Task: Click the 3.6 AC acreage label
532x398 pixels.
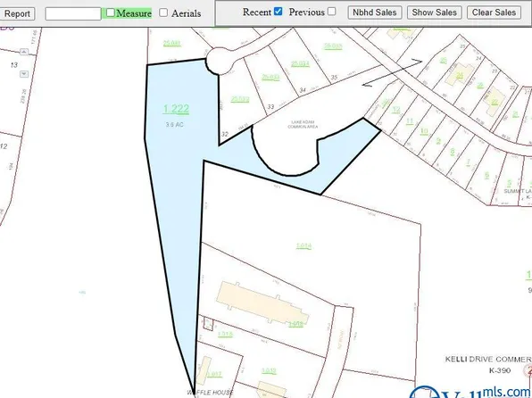Action: [174, 125]
